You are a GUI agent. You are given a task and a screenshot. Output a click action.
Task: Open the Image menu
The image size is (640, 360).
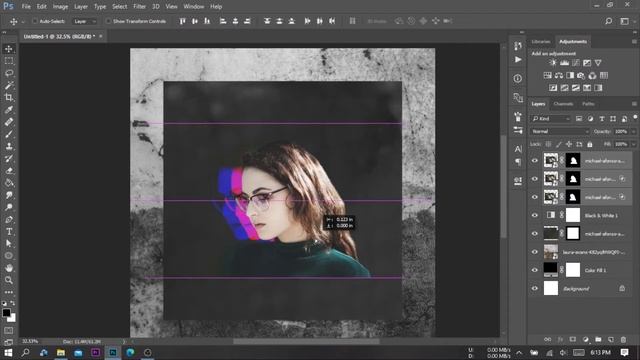pyautogui.click(x=60, y=7)
